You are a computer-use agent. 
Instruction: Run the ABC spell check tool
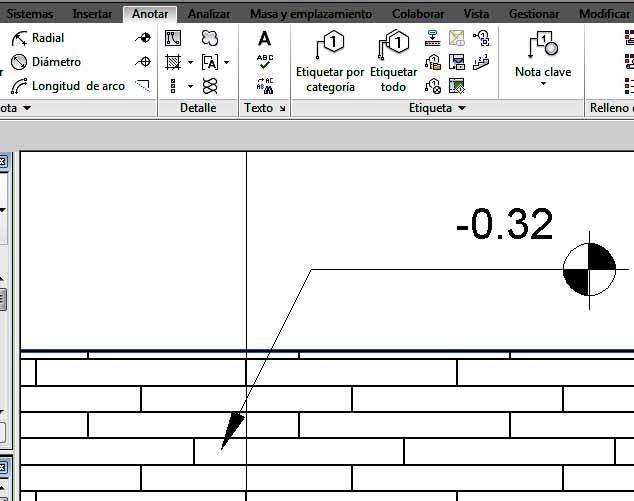[x=264, y=62]
